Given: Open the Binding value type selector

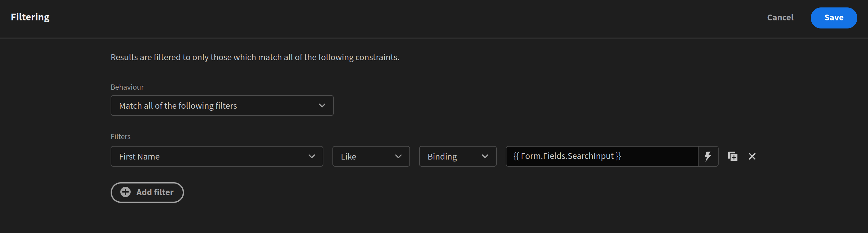Looking at the screenshot, I should [x=457, y=156].
